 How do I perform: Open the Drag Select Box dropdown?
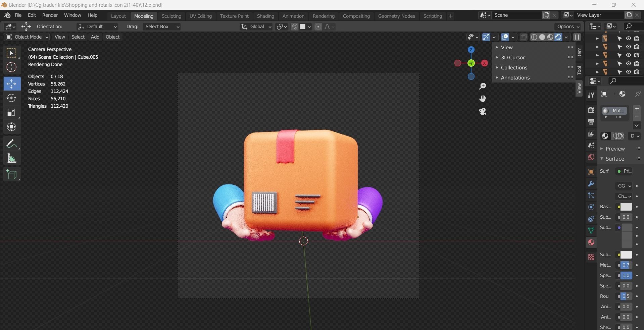[162, 26]
